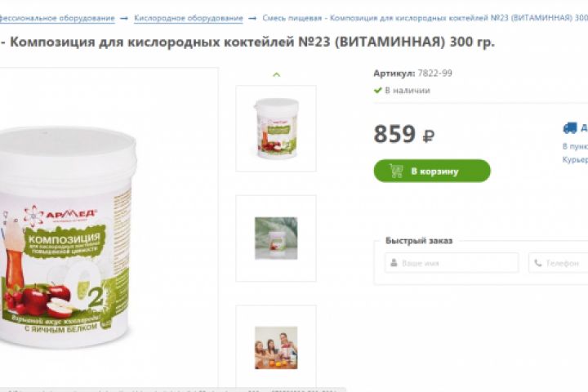Click the arrow between the first breadcrumbs
The height and width of the screenshot is (392, 588).
(x=124, y=18)
